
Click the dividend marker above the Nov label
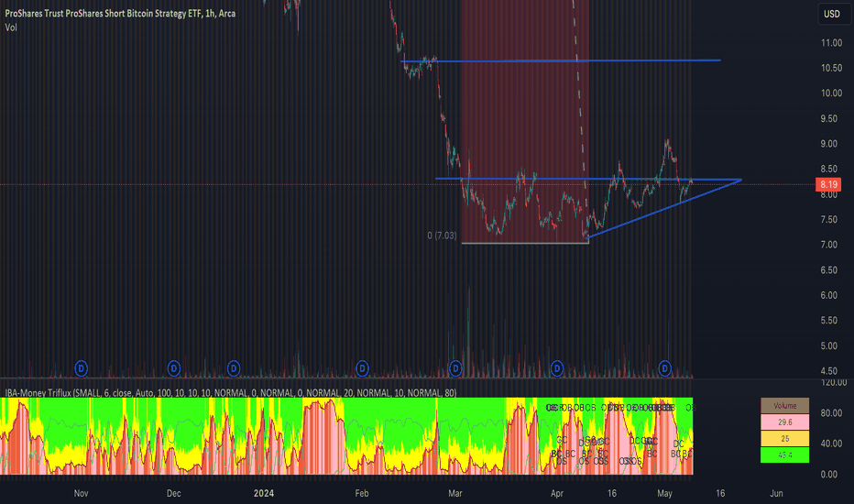[82, 369]
